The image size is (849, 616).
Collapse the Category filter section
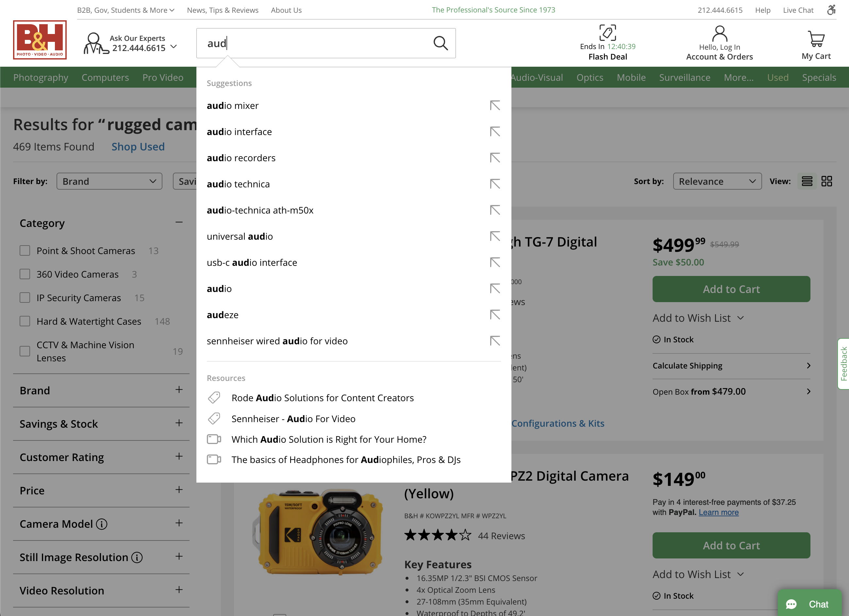click(179, 222)
